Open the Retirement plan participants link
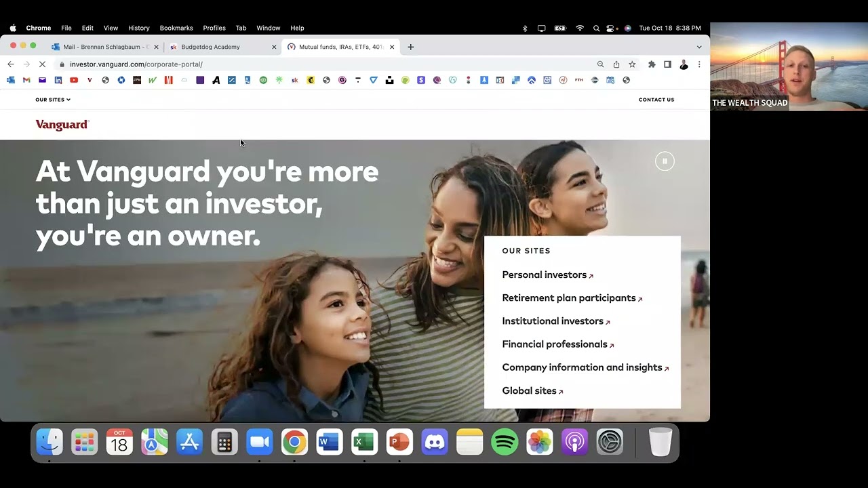868x488 pixels. click(572, 298)
